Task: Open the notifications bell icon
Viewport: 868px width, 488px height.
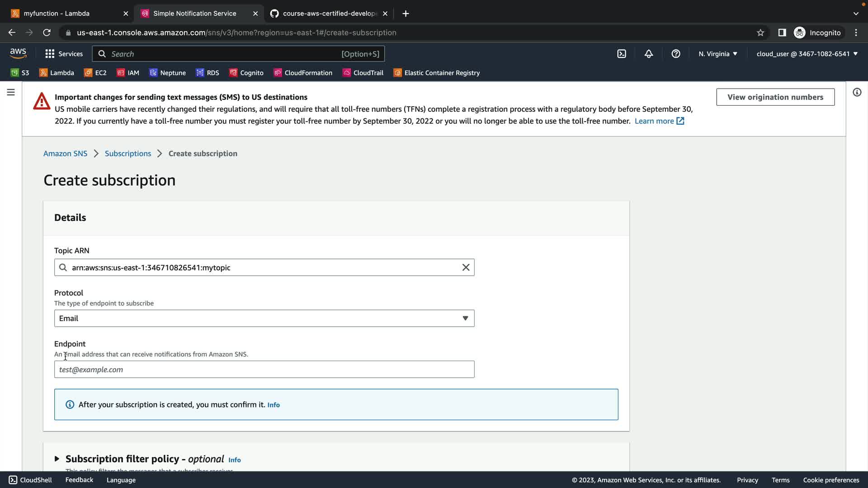Action: 649,54
